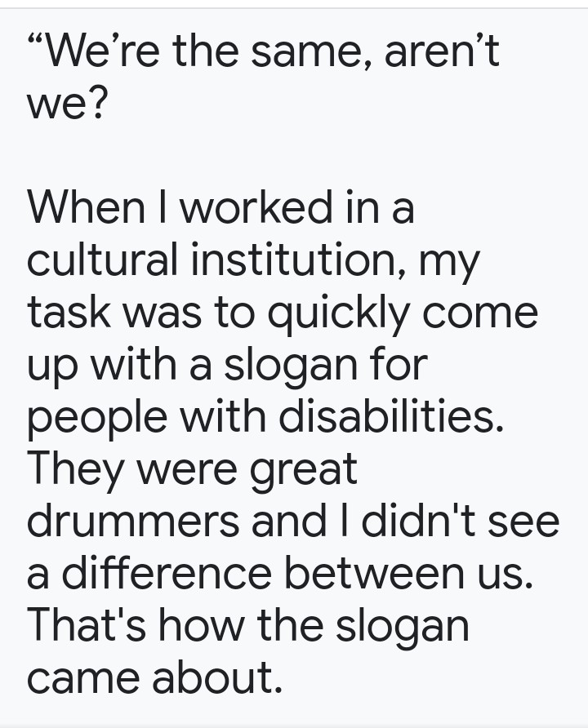Viewport: 588px width, 728px height.
Task: Select the word "disabilities." in the paragraph
Action: point(391,415)
